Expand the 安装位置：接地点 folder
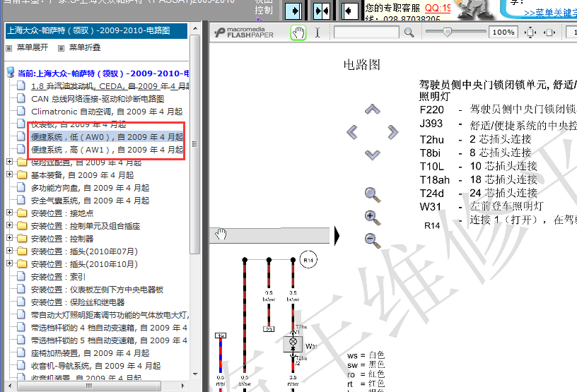The width and height of the screenshot is (577, 392). (10, 213)
